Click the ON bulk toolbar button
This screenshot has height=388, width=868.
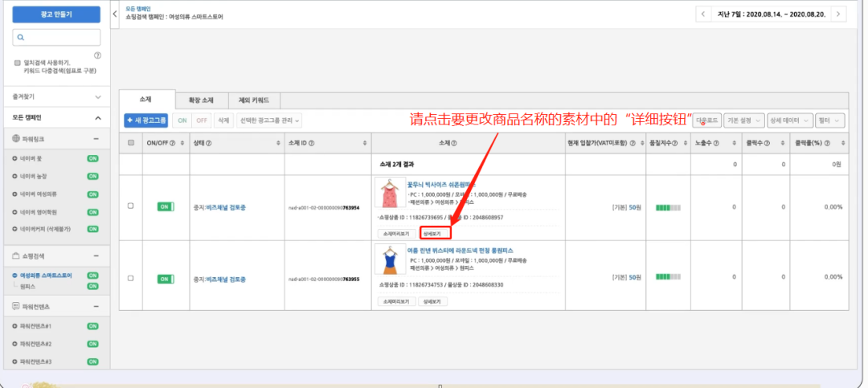182,120
